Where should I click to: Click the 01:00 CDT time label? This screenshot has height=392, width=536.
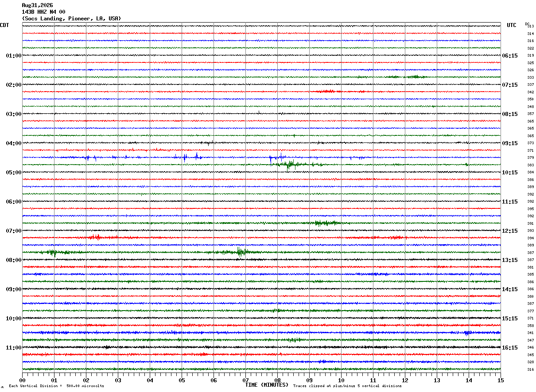click(14, 56)
